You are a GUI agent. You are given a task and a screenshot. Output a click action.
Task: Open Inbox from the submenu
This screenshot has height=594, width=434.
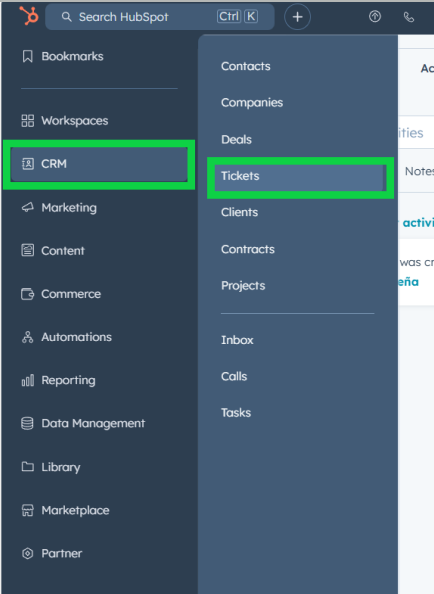point(237,340)
